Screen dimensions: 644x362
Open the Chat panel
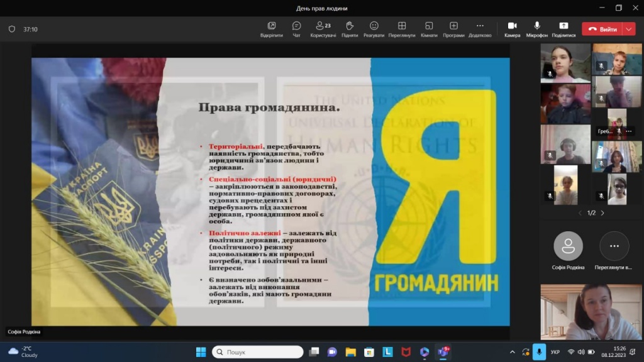point(296,29)
